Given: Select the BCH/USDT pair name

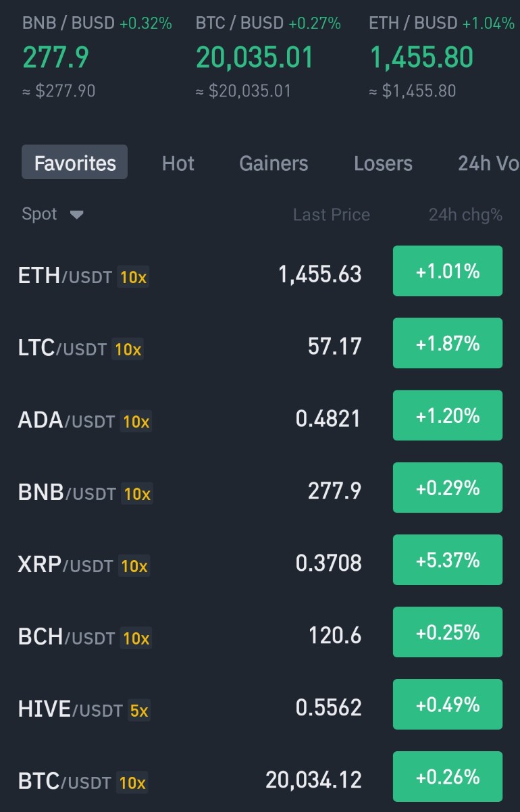Looking at the screenshot, I should (66, 636).
